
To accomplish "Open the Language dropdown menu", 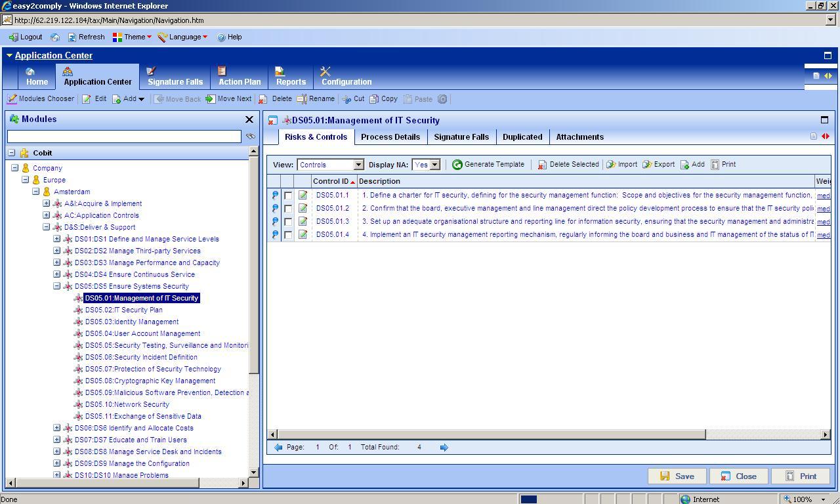I will pyautogui.click(x=182, y=37).
